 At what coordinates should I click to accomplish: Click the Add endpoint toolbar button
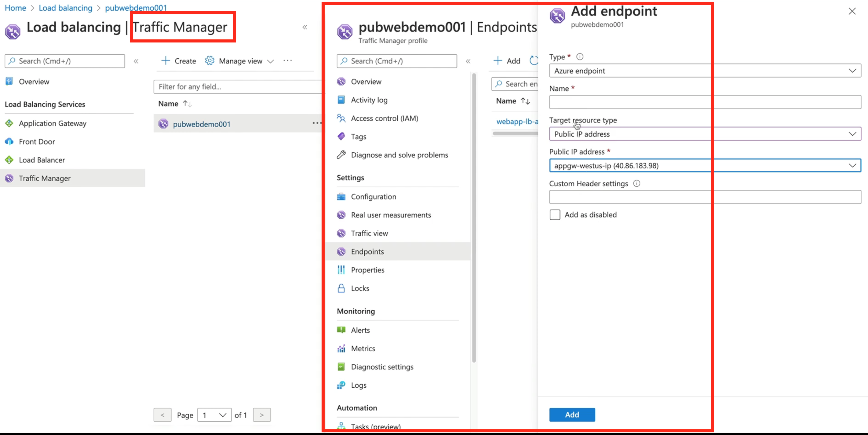[x=507, y=61]
